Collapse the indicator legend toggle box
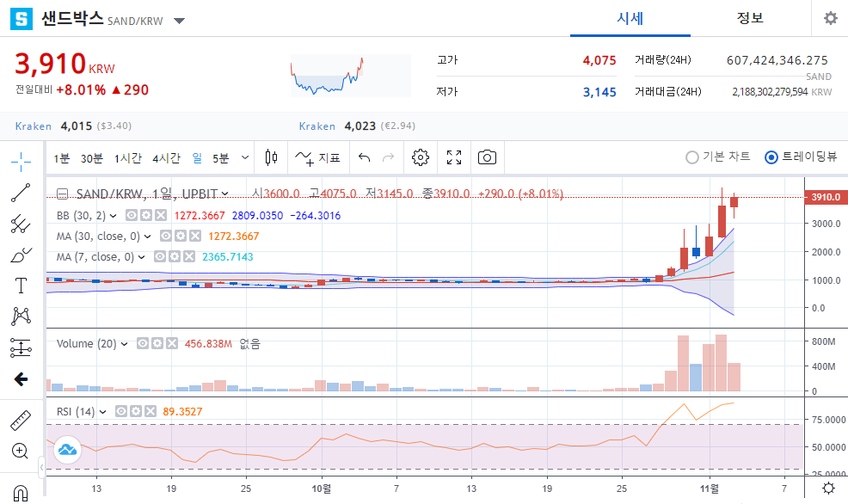The height and width of the screenshot is (504, 848). click(62, 194)
